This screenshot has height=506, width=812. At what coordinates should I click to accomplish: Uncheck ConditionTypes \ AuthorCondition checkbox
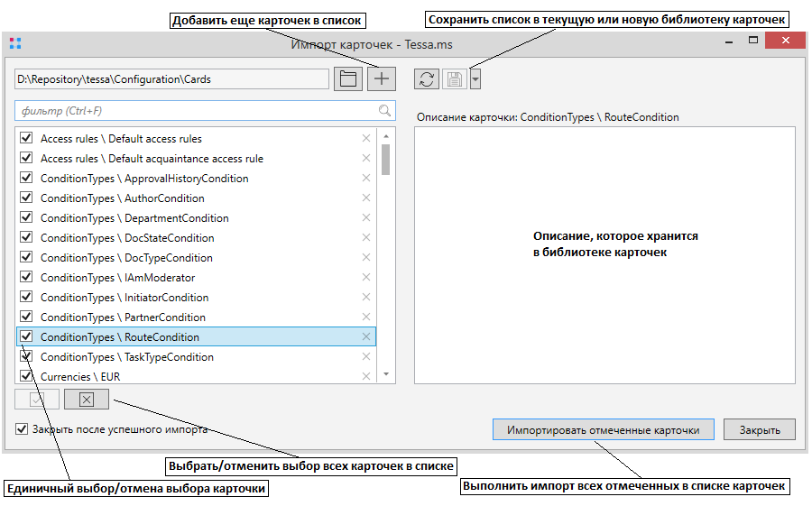(26, 198)
